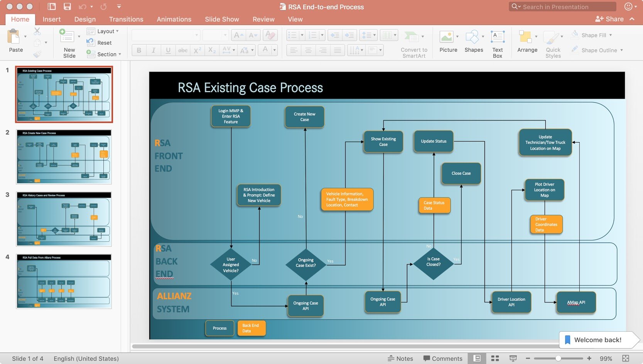643x364 pixels.
Task: Click the Undo arrow icon
Action: tap(82, 7)
